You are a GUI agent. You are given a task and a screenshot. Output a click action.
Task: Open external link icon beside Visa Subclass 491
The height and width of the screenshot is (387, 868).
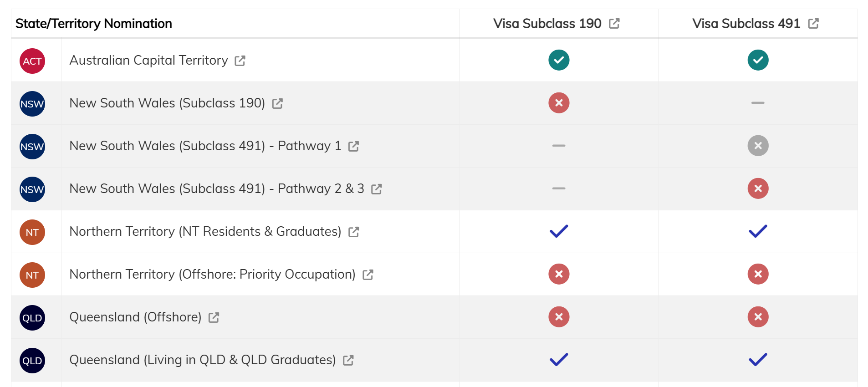point(813,23)
